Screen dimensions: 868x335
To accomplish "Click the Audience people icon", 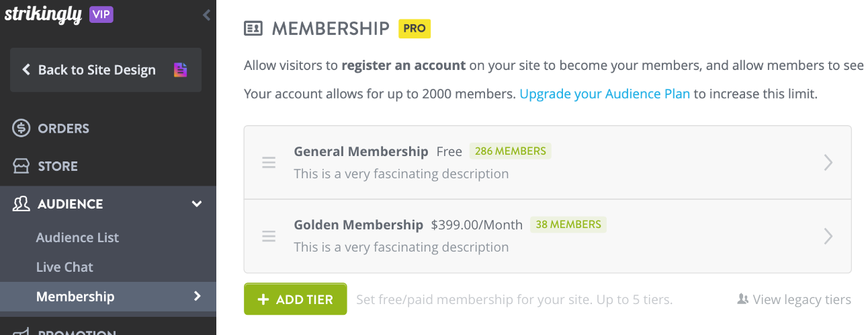I will (x=21, y=204).
